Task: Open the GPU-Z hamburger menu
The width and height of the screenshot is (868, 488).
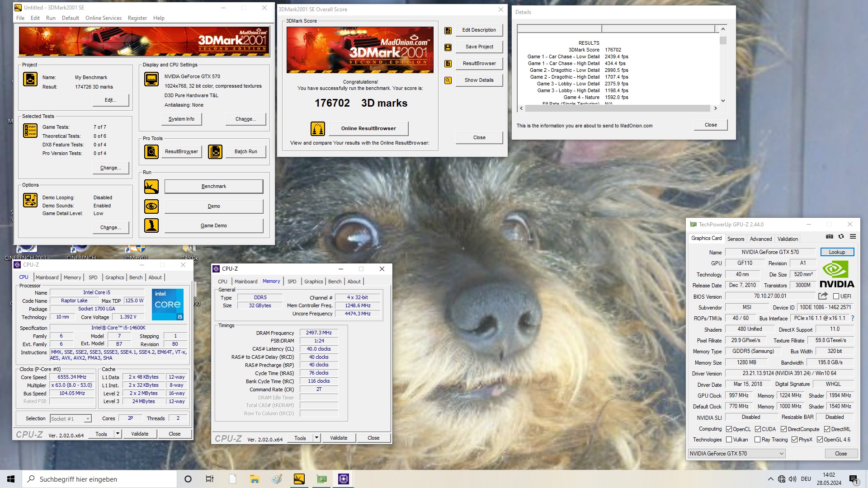Action: 853,236
